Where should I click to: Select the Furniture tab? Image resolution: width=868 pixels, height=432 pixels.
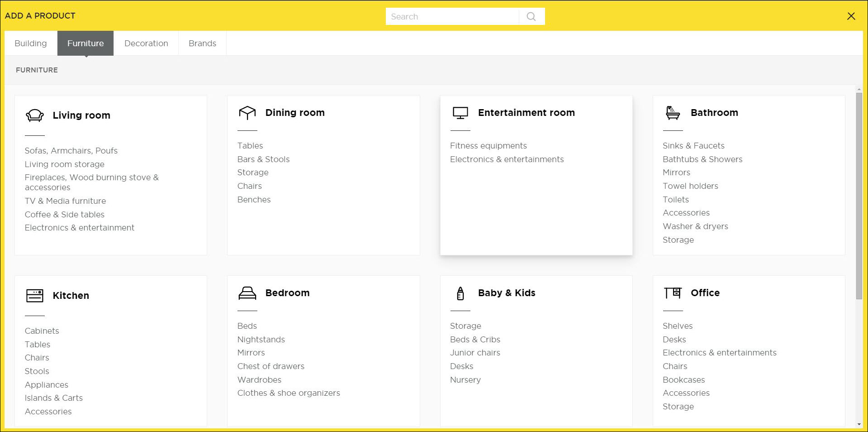85,43
